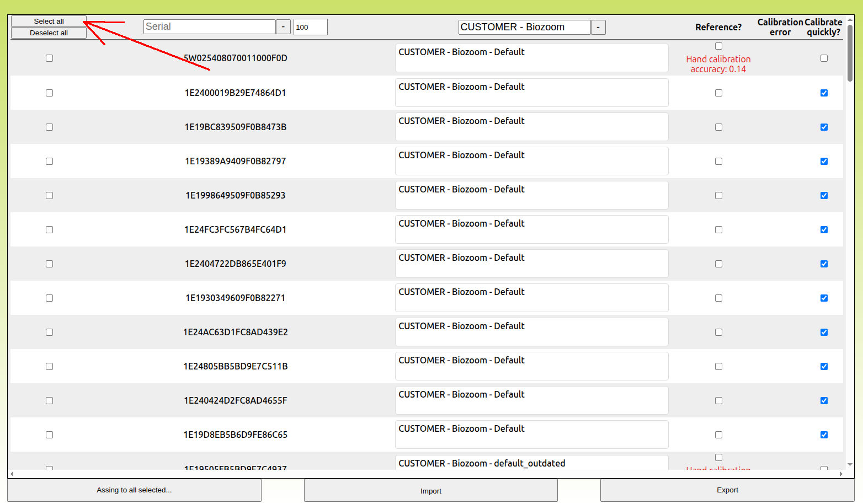Select row checkbox for serial 1E2400019B29E74864D1
863x504 pixels.
pos(50,93)
